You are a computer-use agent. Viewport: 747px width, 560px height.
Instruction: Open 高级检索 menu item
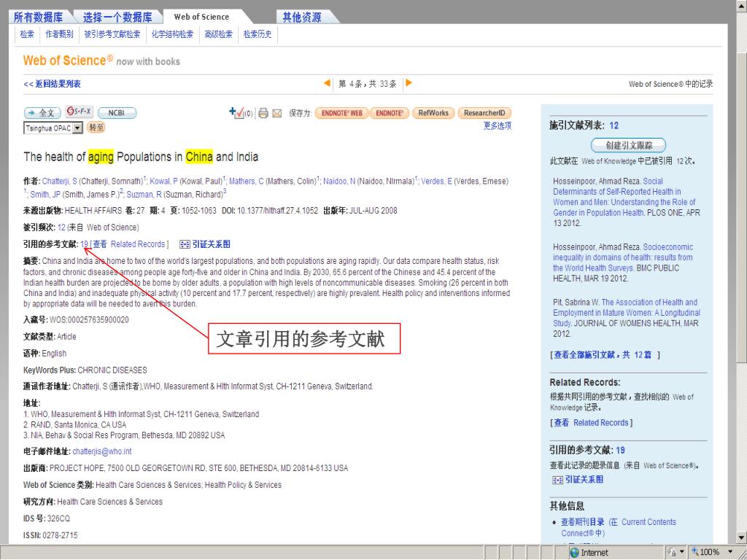(219, 34)
